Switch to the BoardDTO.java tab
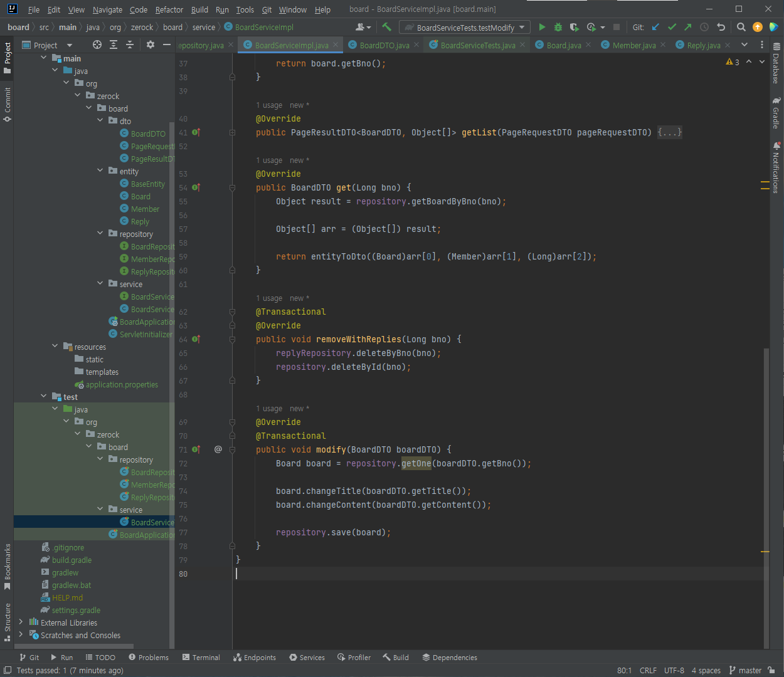The image size is (784, 677). 384,45
